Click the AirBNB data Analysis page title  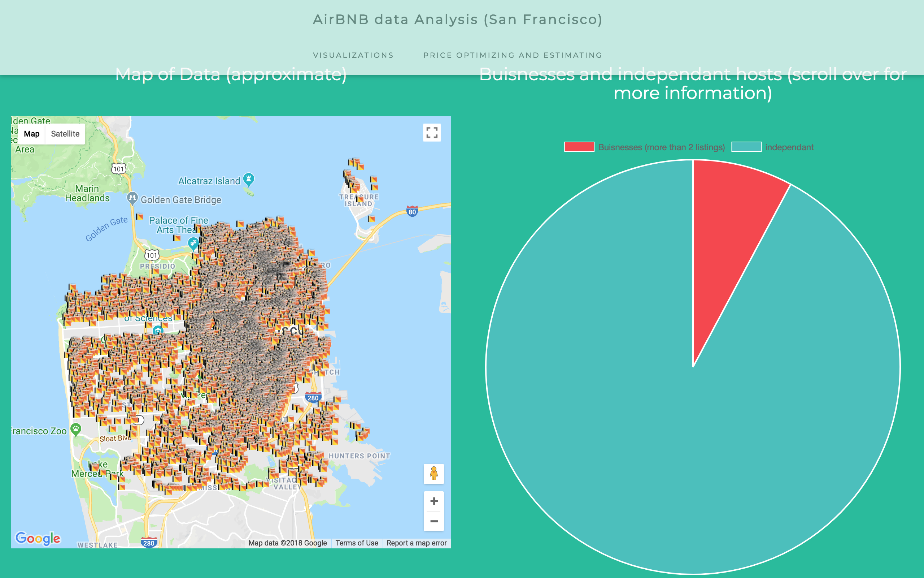(x=457, y=20)
